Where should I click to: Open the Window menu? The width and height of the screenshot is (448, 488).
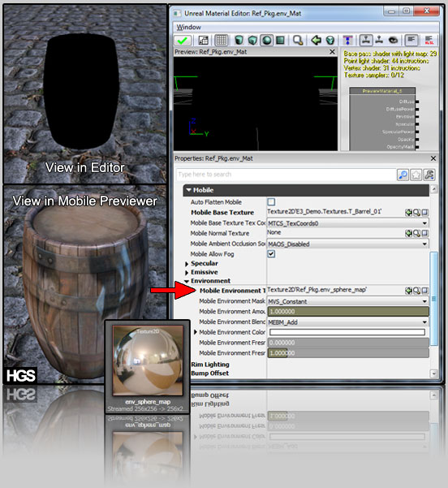coord(189,28)
